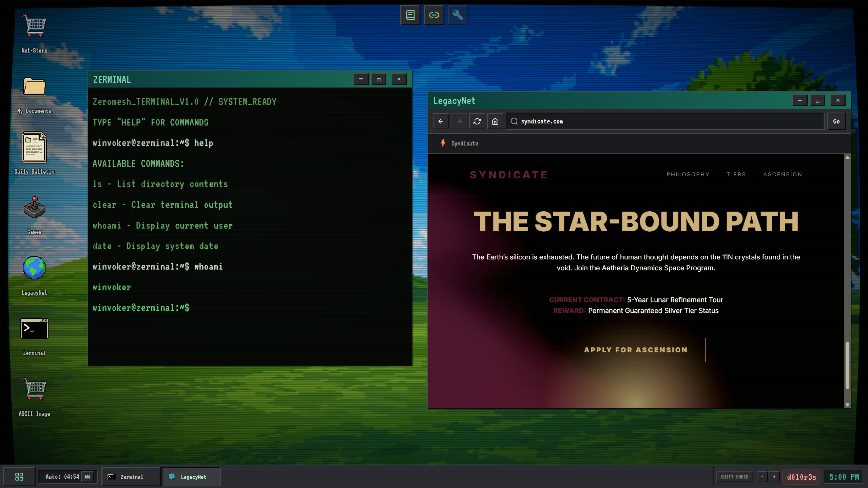868x488 pixels.
Task: Click the LegacyNet scrollbar up arrow
Action: 847,157
